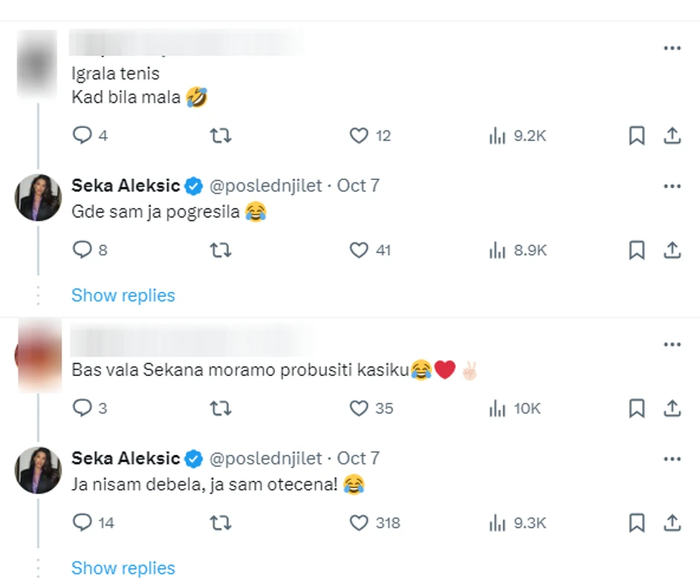Open more options on the 'Bas vala Sekana' comment

[x=672, y=344]
